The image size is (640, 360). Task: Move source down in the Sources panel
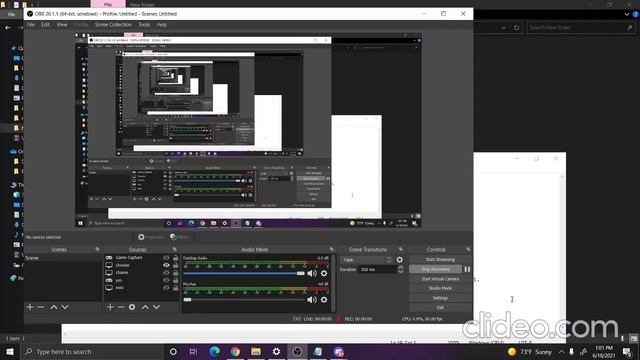[x=156, y=307]
